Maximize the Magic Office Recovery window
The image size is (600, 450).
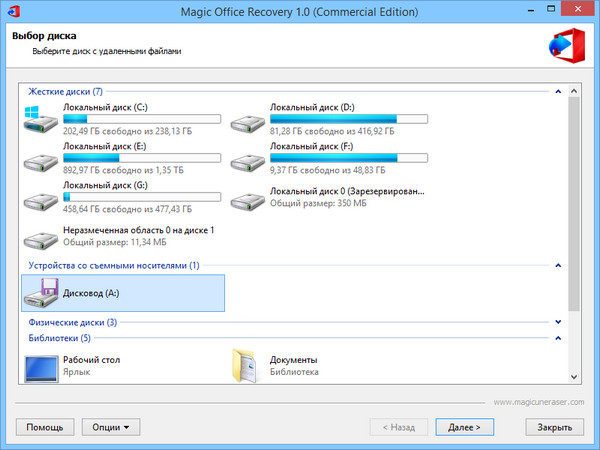click(551, 9)
